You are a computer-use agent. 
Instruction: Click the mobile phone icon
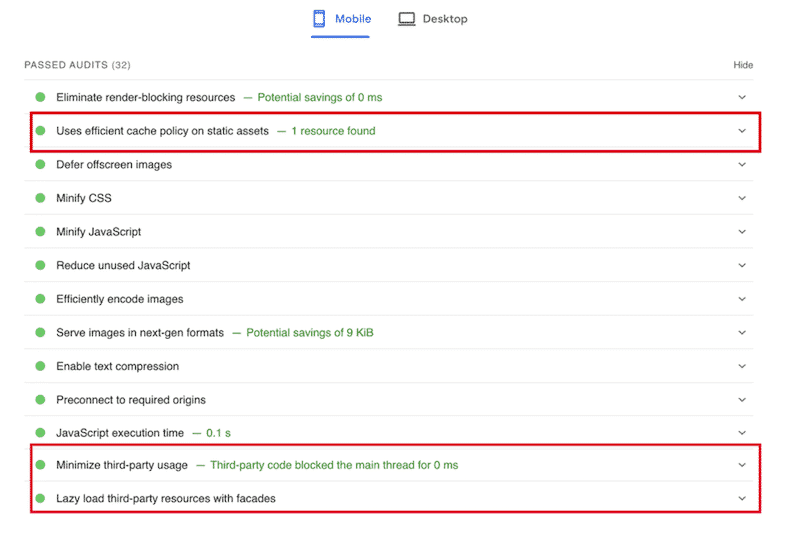pos(319,18)
